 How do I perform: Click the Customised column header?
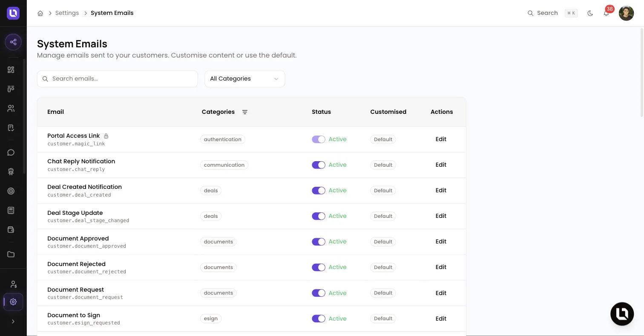388,112
